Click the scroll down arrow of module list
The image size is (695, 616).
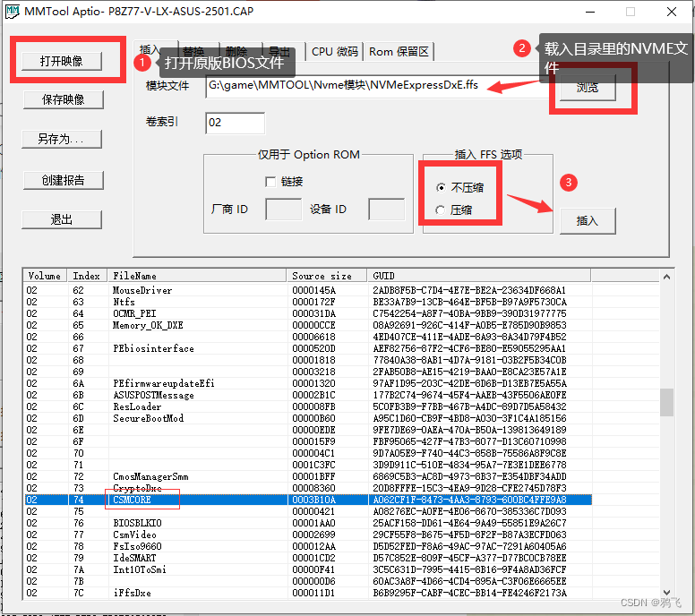[x=666, y=593]
